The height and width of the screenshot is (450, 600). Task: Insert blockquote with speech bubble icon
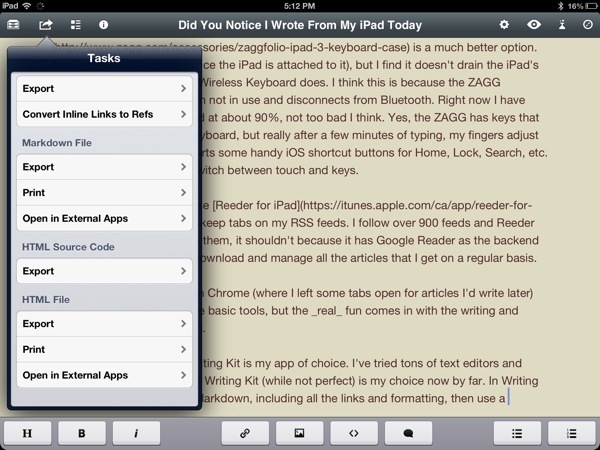click(409, 433)
